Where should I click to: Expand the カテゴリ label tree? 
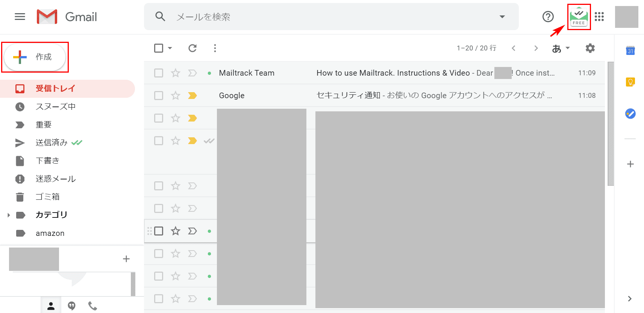(x=8, y=215)
